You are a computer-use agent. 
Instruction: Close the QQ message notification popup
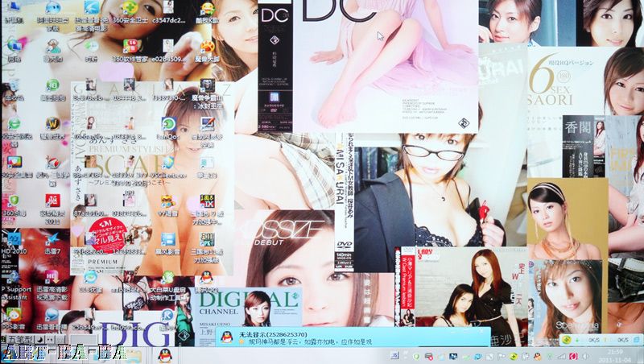(x=483, y=331)
